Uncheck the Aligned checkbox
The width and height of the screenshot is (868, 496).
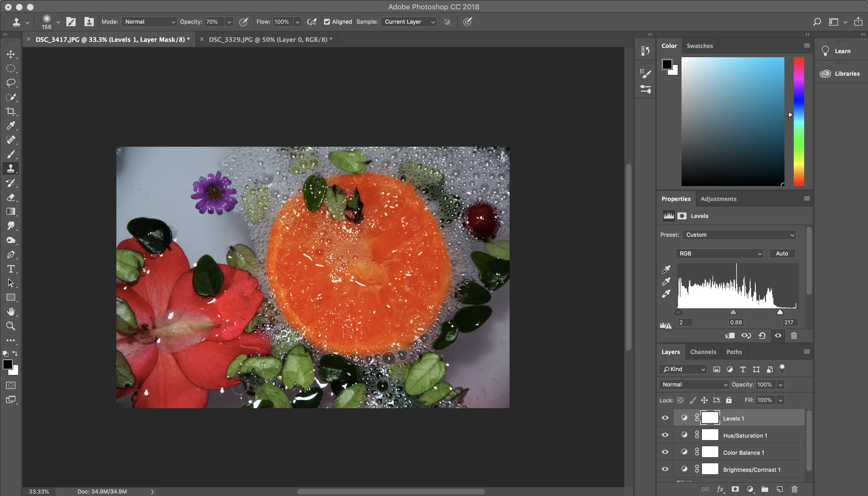point(327,22)
